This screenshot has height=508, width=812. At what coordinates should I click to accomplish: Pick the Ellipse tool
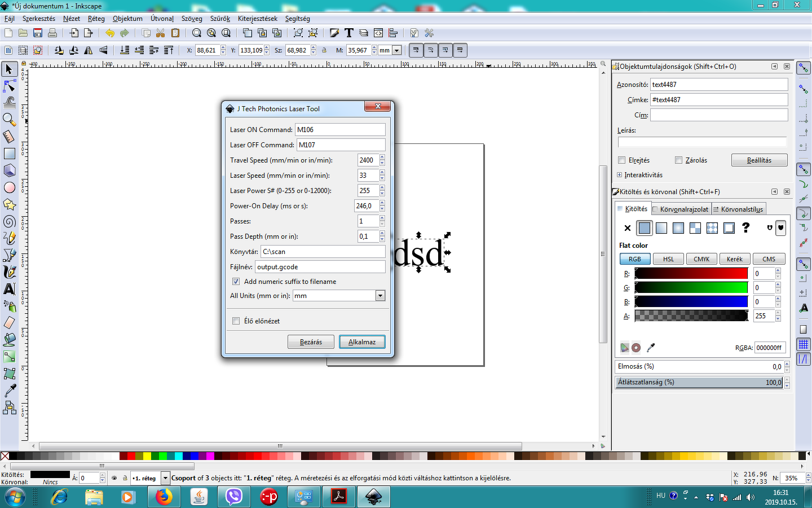(10, 187)
